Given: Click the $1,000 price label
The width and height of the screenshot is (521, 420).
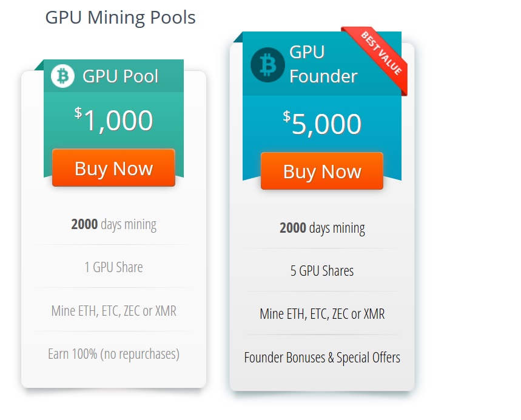Looking at the screenshot, I should coord(114,120).
